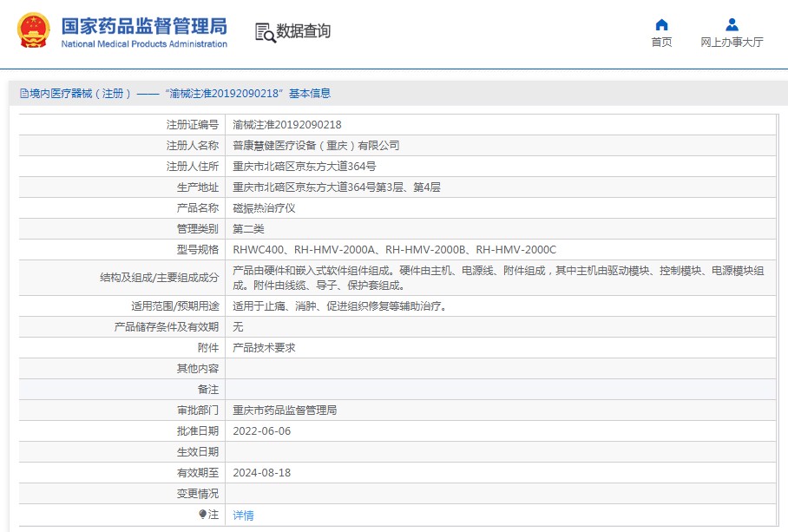Select model spec RHWC400、RH-HMV-2000A row value

[x=395, y=250]
